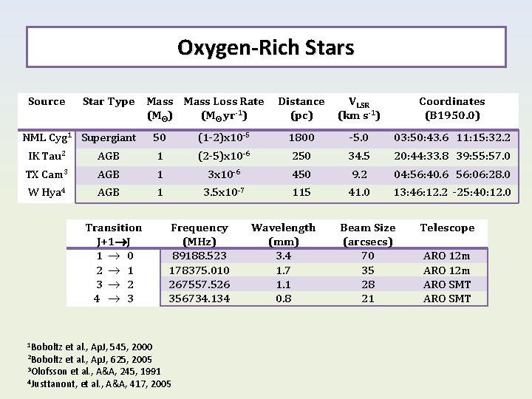
Task: Click the velocity value '-5.0'
Action: coord(358,137)
